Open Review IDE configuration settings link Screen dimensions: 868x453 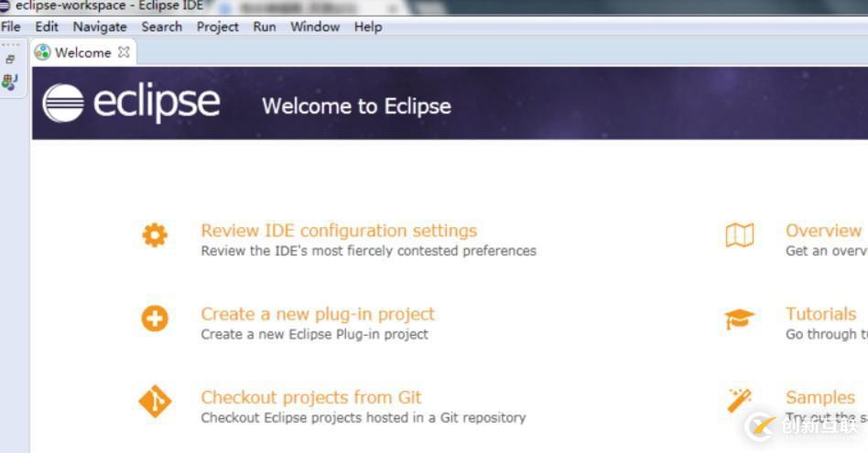coord(339,231)
